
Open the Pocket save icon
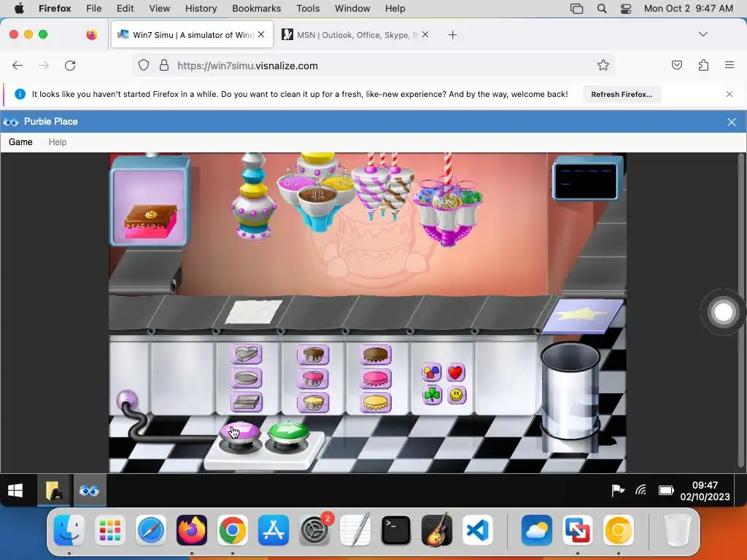(676, 65)
